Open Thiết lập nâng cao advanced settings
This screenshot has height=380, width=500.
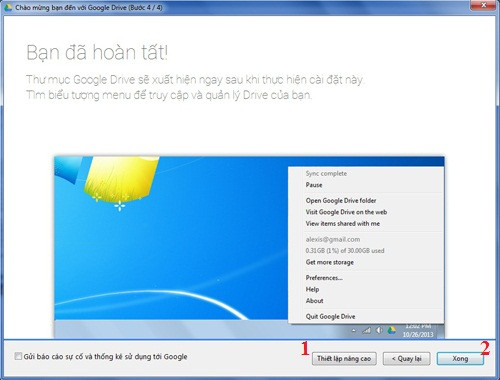(x=344, y=359)
